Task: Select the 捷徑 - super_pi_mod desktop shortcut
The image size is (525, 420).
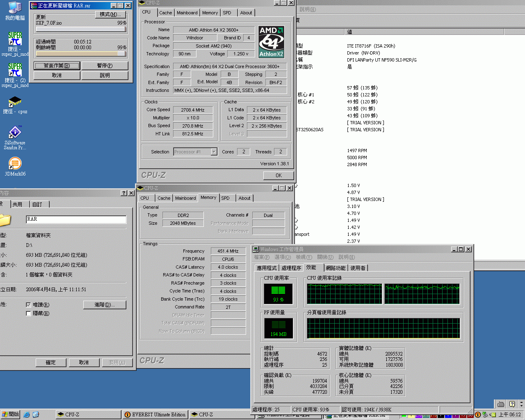Action: (15, 44)
